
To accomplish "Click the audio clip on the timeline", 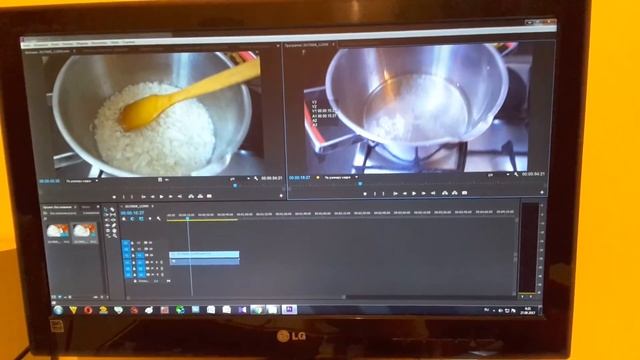I will [204, 261].
